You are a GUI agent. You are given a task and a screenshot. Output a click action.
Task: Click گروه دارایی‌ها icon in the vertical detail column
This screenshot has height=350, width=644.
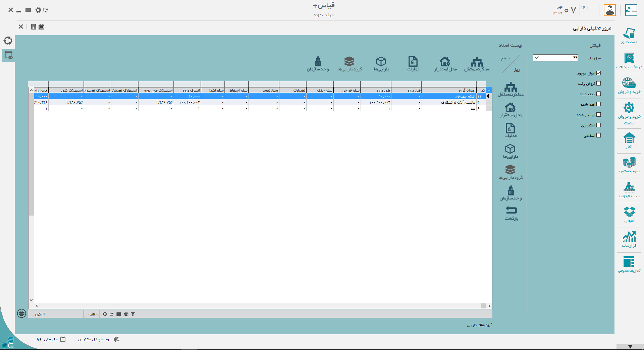(x=511, y=172)
